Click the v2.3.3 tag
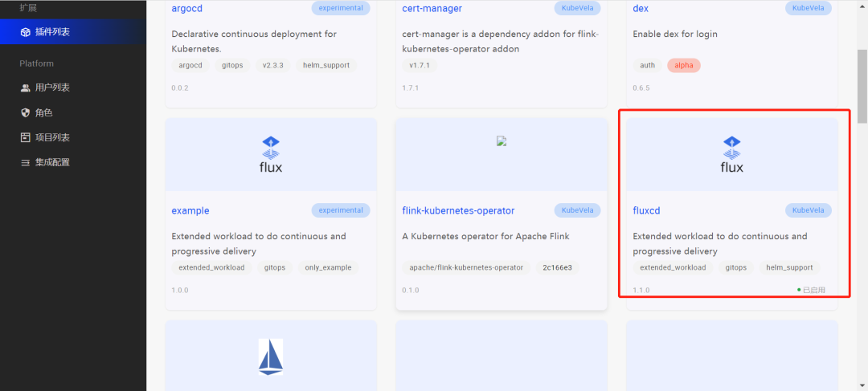The height and width of the screenshot is (391, 868). 273,65
